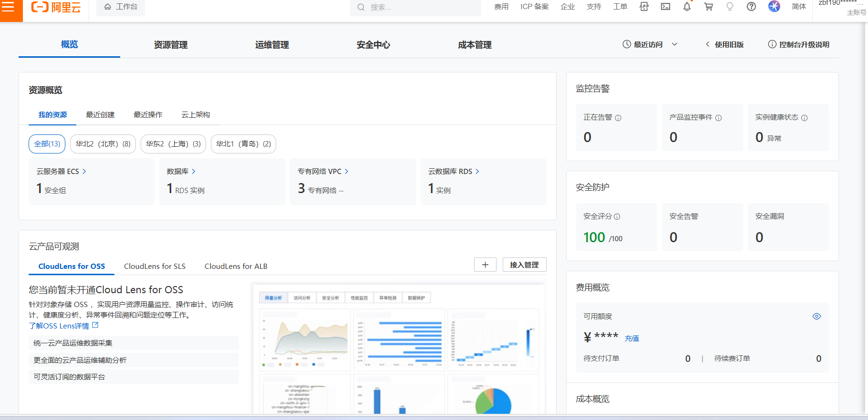Click 使用旧版 link
The height and width of the screenshot is (420, 868).
tap(724, 44)
